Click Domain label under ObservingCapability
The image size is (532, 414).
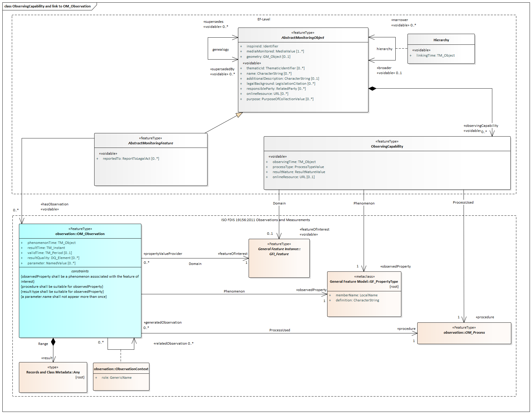click(x=279, y=203)
